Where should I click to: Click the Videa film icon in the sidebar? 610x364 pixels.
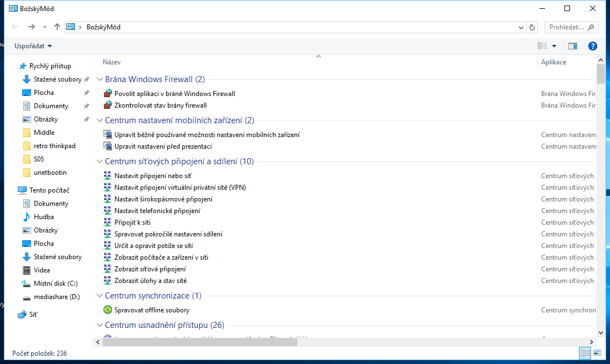[x=27, y=270]
